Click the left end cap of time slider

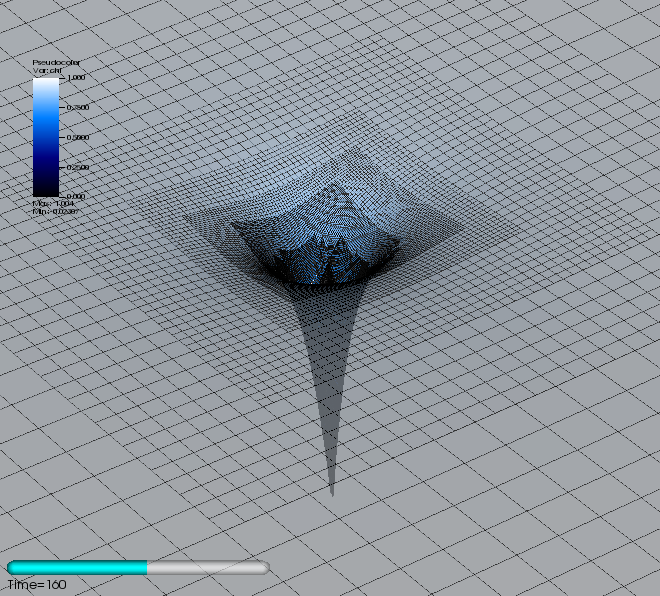click(11, 567)
